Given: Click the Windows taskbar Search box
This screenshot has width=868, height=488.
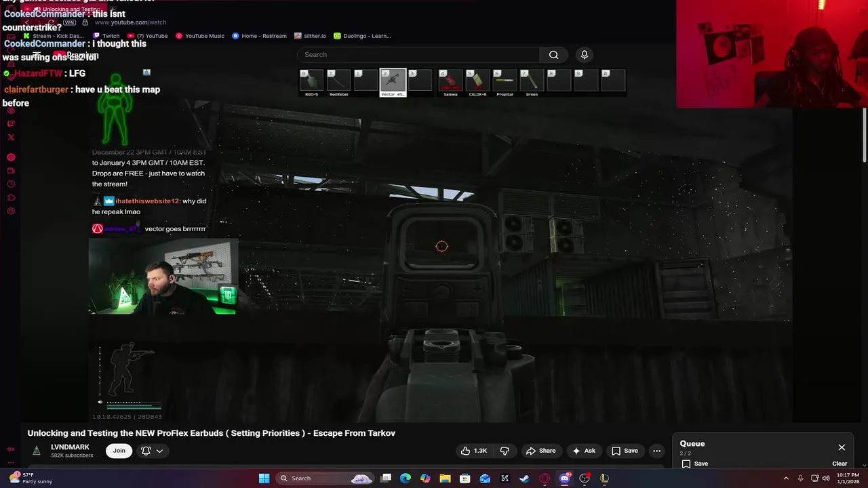Looking at the screenshot, I should (325, 479).
